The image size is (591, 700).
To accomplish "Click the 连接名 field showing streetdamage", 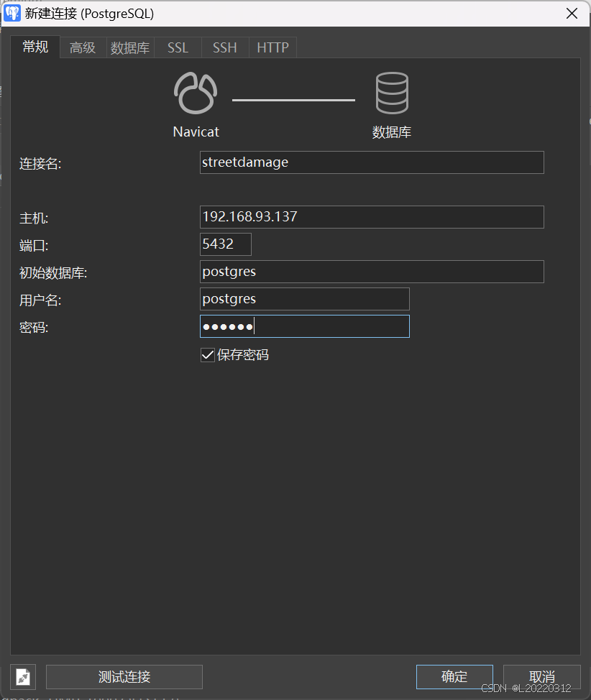I will click(x=371, y=162).
